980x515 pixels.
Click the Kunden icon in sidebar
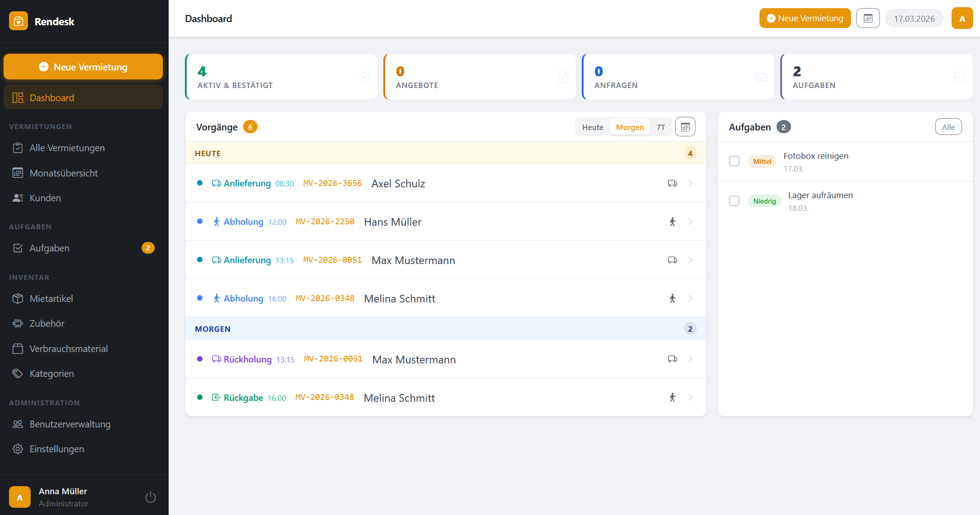pos(18,198)
